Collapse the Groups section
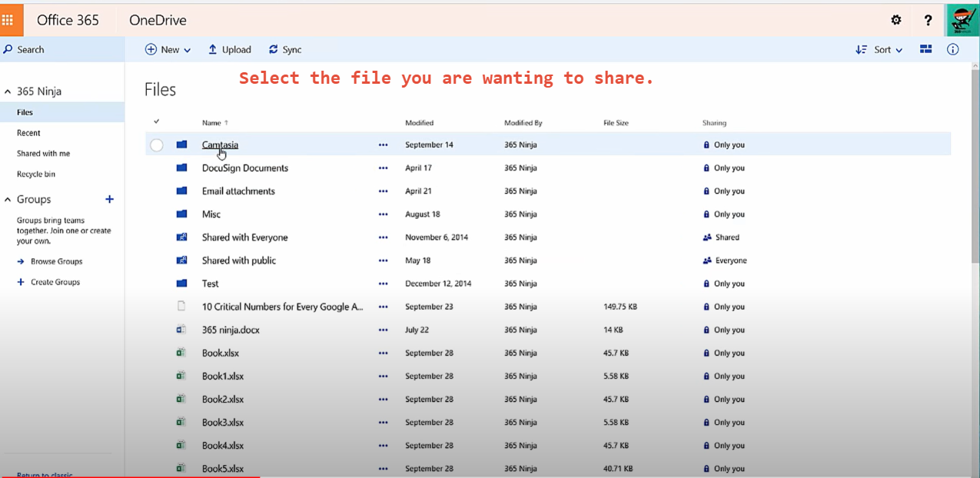Viewport: 980px width, 478px height. (8, 199)
